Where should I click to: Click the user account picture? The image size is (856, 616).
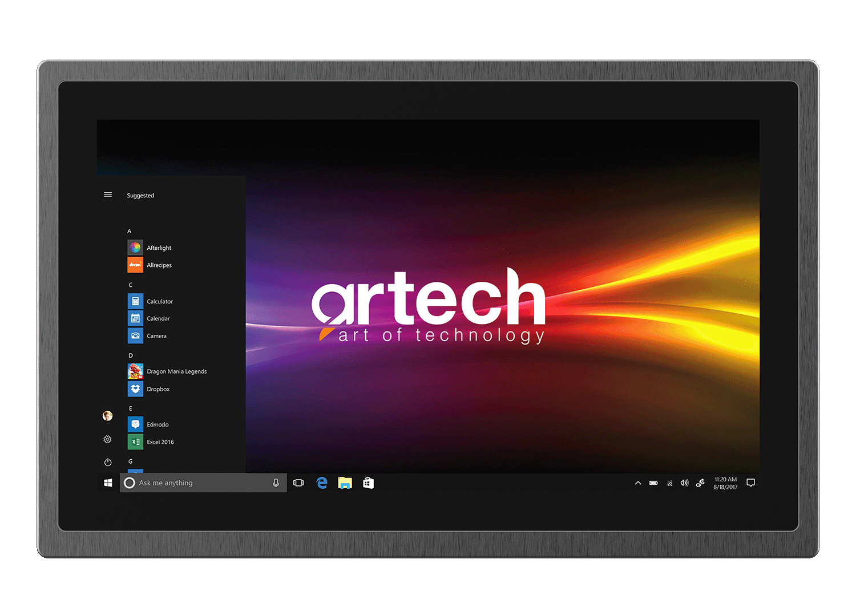107,416
